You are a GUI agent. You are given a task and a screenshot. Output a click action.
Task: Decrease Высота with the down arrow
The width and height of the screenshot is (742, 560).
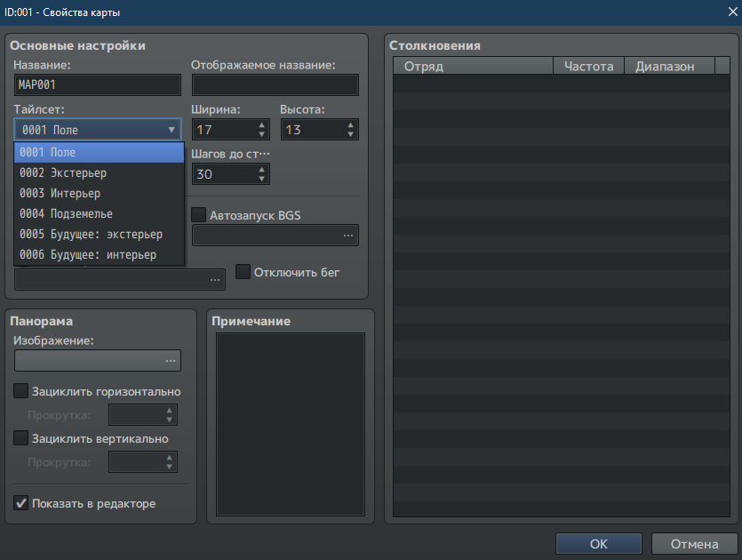[x=350, y=134]
